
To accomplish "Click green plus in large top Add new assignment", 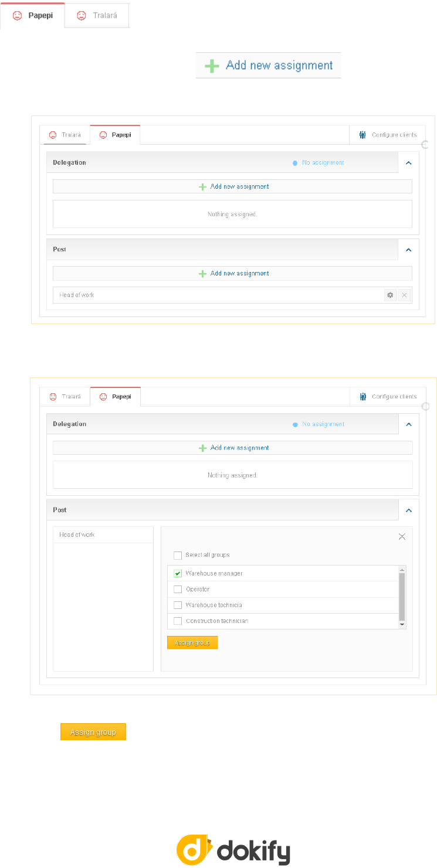I will click(212, 66).
